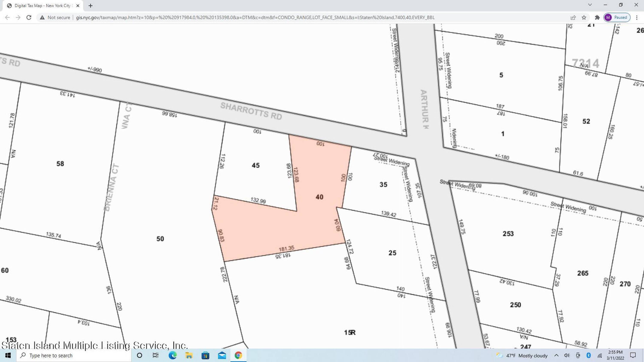Viewport: 644px width, 362px height.
Task: Open File Explorer from taskbar
Action: tap(189, 355)
